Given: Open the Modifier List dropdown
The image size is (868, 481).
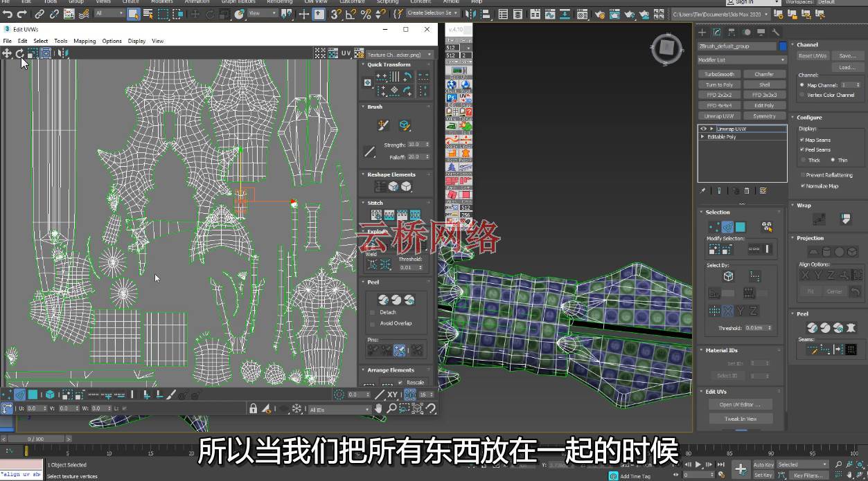Looking at the screenshot, I should coord(741,60).
